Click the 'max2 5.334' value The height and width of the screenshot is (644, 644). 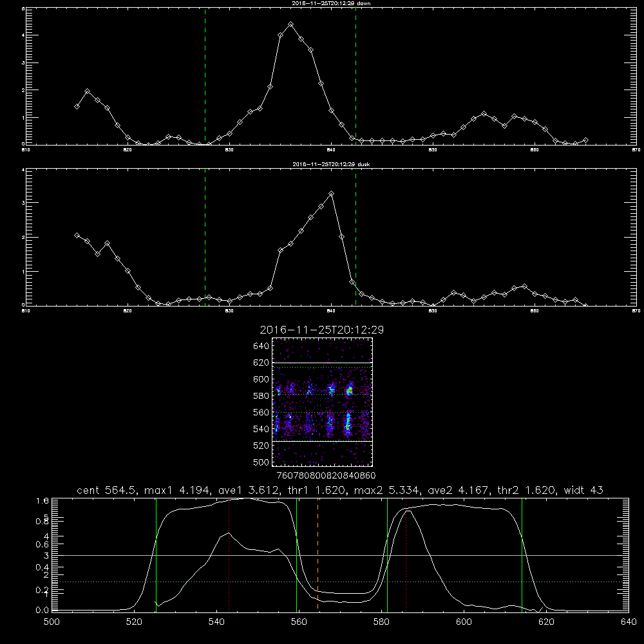coord(386,490)
